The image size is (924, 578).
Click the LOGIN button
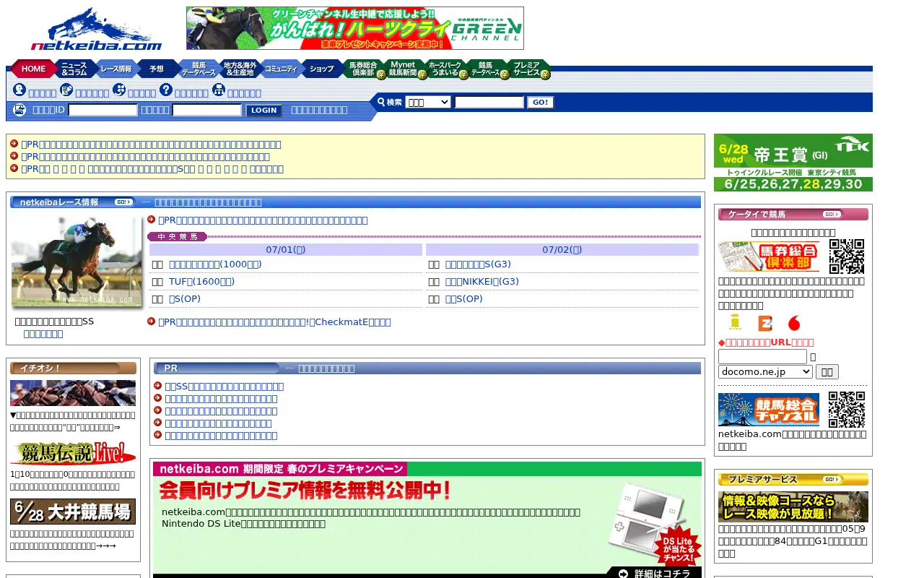tap(263, 111)
